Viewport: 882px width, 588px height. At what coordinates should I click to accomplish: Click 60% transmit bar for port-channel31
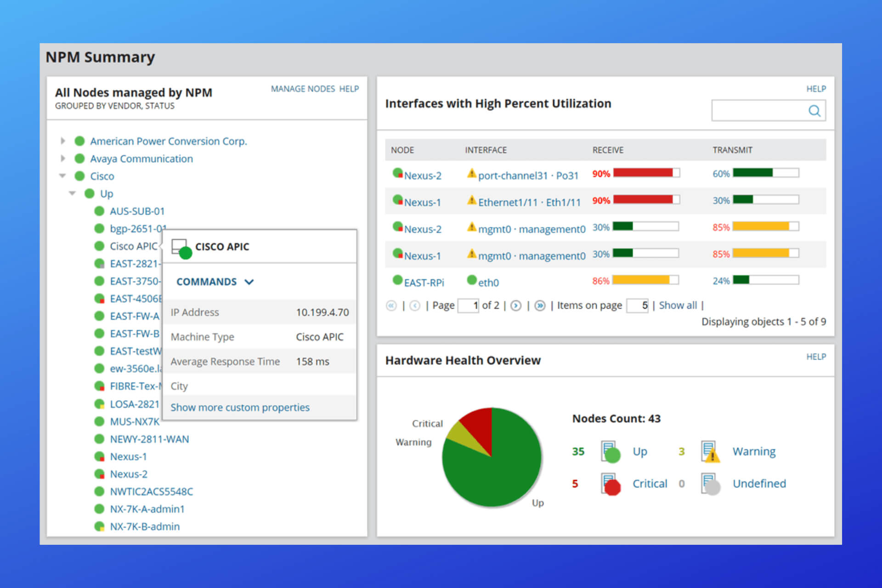tap(766, 173)
